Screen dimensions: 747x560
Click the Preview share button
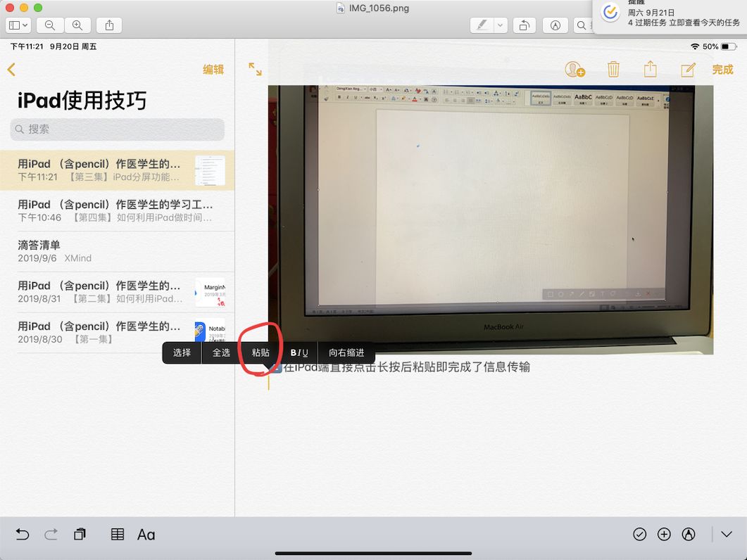pos(109,25)
